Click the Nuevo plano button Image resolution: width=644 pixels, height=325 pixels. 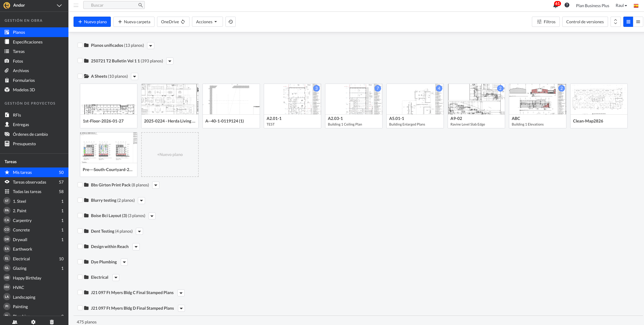pos(92,22)
